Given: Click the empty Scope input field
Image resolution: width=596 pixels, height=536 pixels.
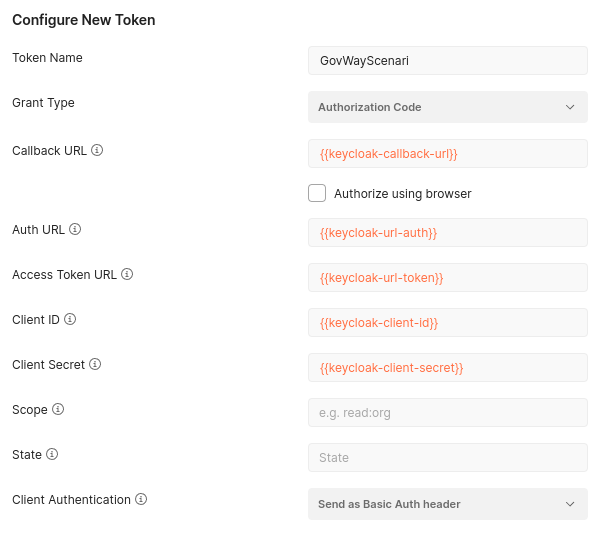Looking at the screenshot, I should pos(448,412).
